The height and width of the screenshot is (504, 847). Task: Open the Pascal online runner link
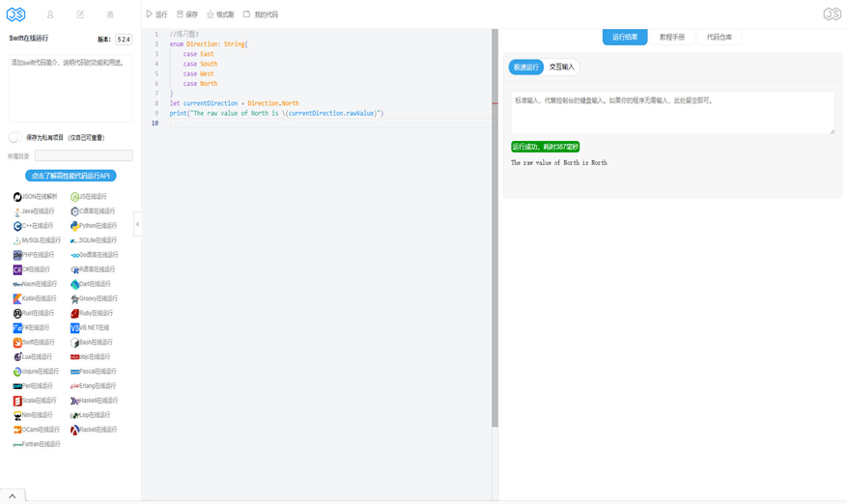click(x=94, y=372)
